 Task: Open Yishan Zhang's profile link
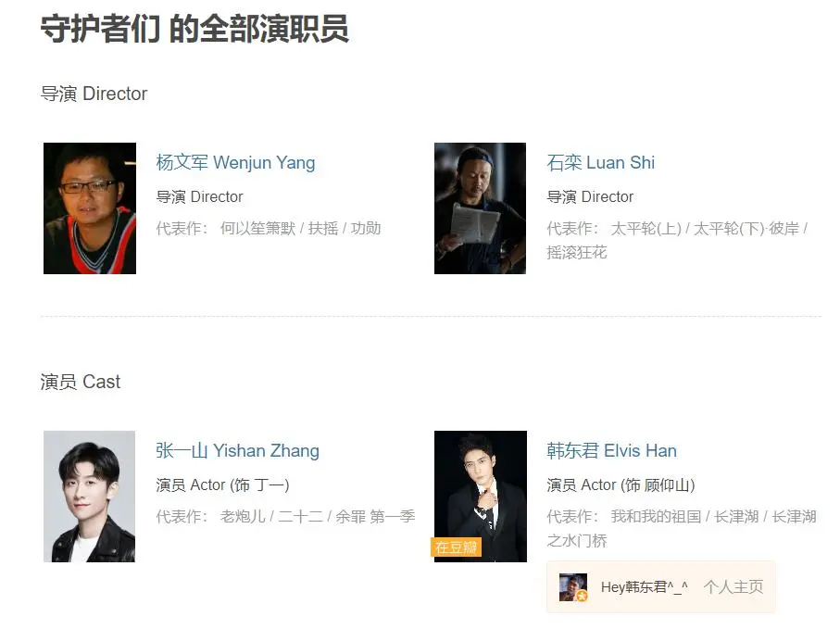tap(237, 450)
